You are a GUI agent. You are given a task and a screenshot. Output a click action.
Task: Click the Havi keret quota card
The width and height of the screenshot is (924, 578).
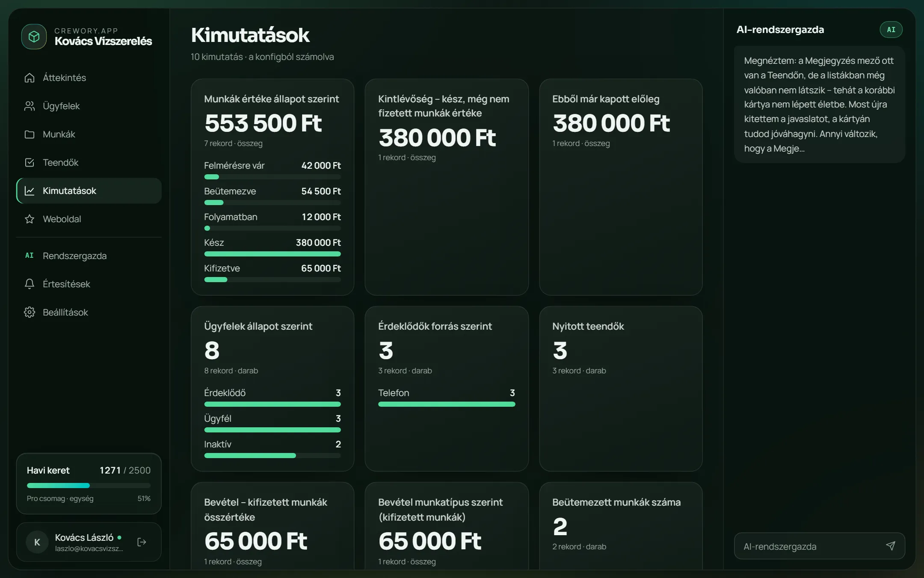pyautogui.click(x=89, y=483)
